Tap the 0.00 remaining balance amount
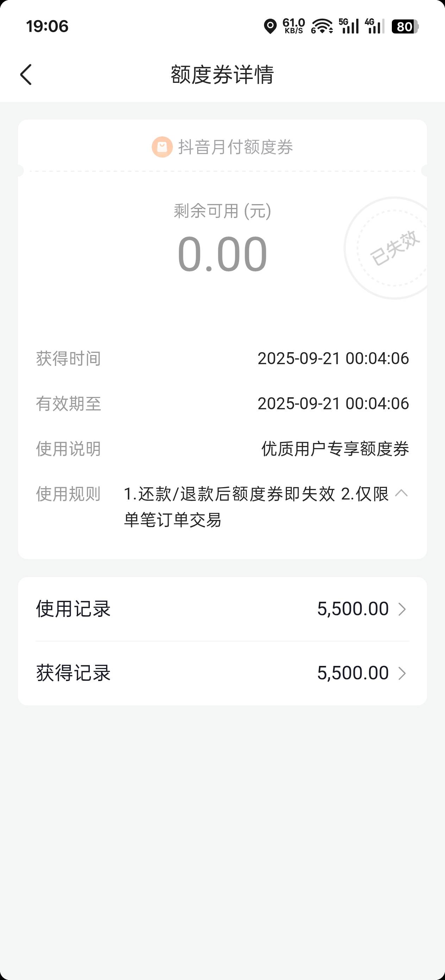The height and width of the screenshot is (980, 445). (222, 254)
